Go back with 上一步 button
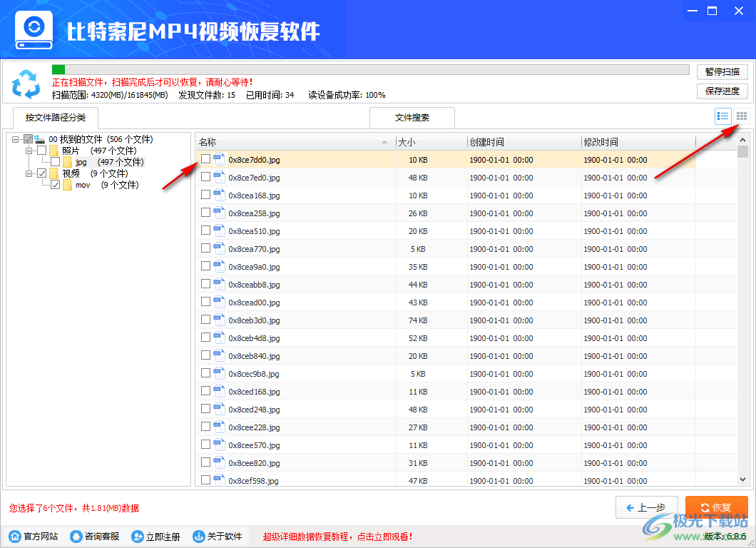The image size is (756, 548). 647,507
